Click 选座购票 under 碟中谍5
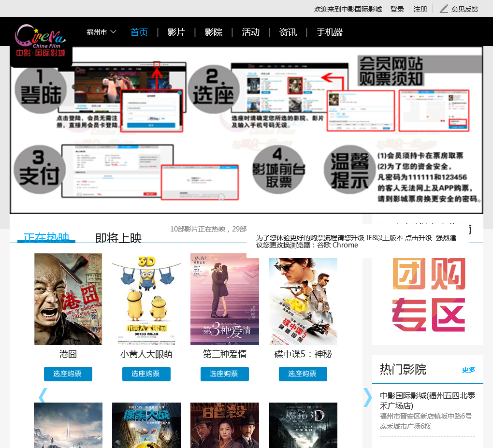The height and width of the screenshot is (448, 493). coord(303,374)
